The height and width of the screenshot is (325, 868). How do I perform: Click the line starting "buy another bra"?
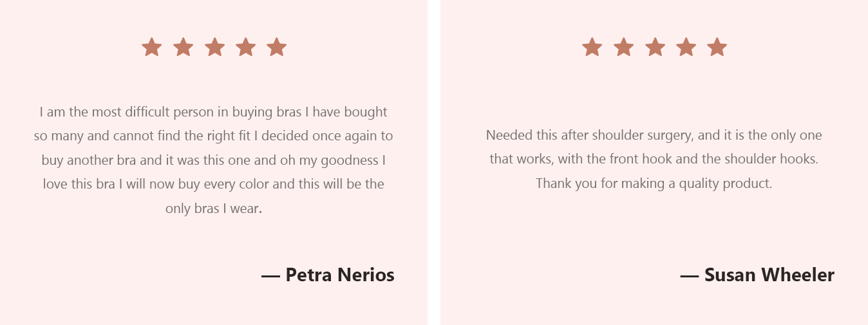213,160
